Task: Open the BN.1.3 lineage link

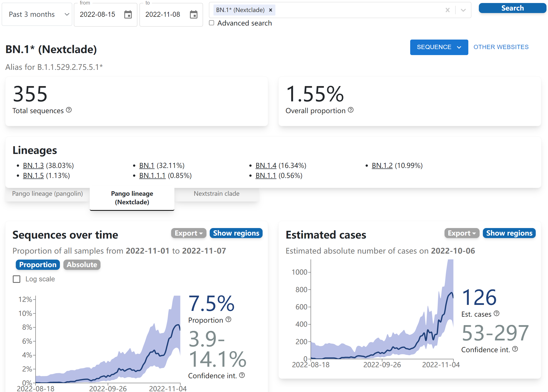Action: pos(33,165)
